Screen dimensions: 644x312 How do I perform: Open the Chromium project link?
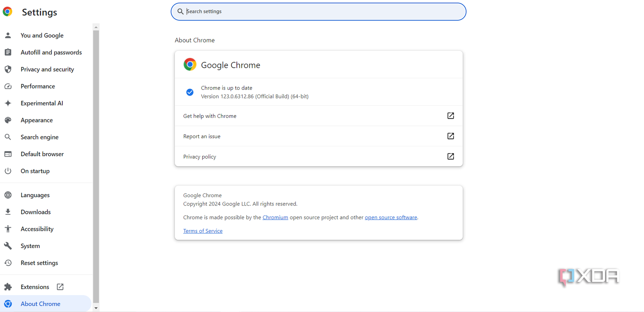coord(275,218)
